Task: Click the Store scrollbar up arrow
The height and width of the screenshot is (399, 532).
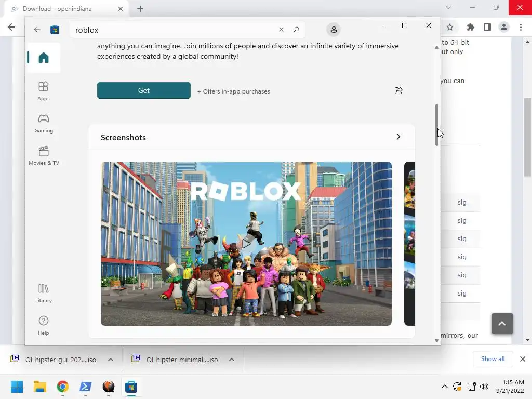Action: [436, 47]
